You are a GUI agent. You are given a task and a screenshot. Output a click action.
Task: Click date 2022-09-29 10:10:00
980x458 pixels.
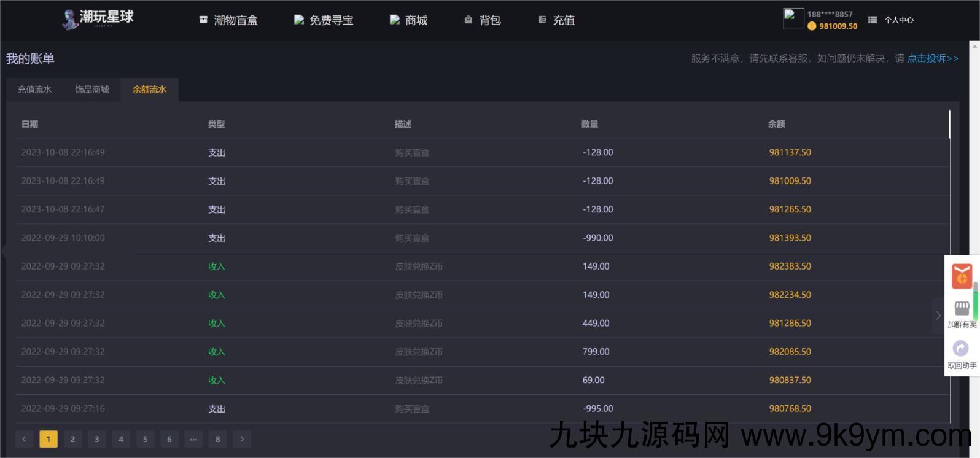[x=63, y=238]
